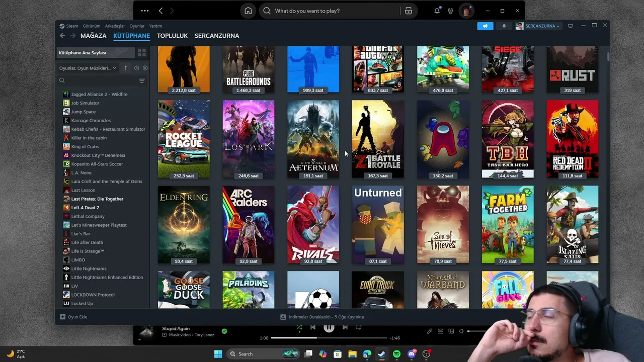Open the ARC Raiders game tile
This screenshot has height=362, width=644.
[x=249, y=225]
